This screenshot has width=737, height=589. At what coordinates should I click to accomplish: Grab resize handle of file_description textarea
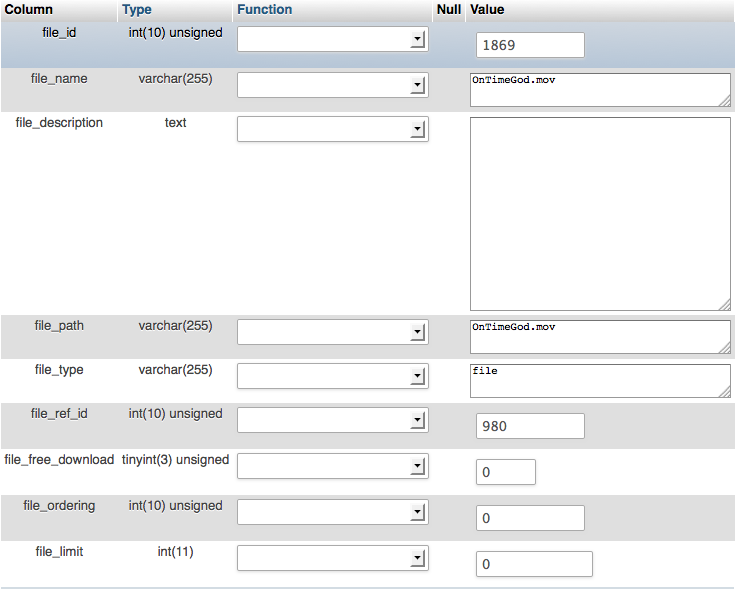tap(725, 305)
